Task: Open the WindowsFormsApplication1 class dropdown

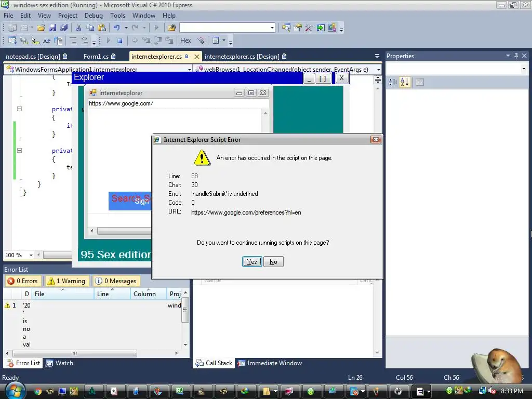Action: coord(189,69)
